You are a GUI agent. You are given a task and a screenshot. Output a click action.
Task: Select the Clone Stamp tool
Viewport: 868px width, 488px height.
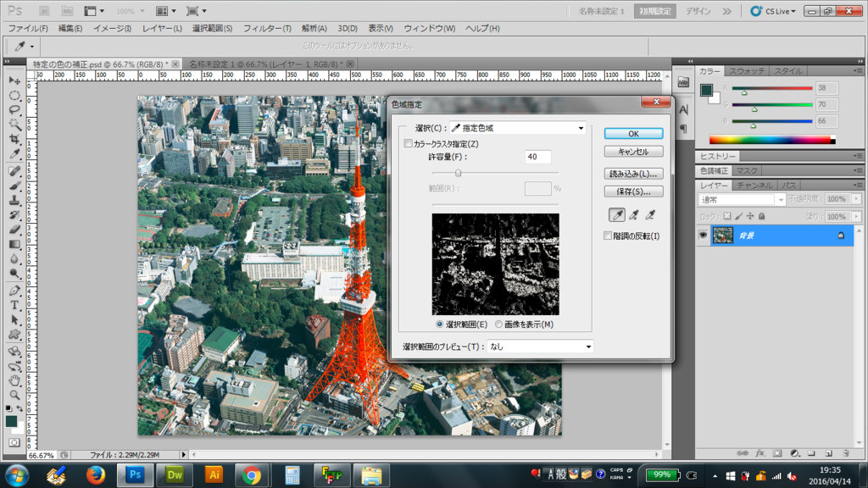[x=14, y=200]
